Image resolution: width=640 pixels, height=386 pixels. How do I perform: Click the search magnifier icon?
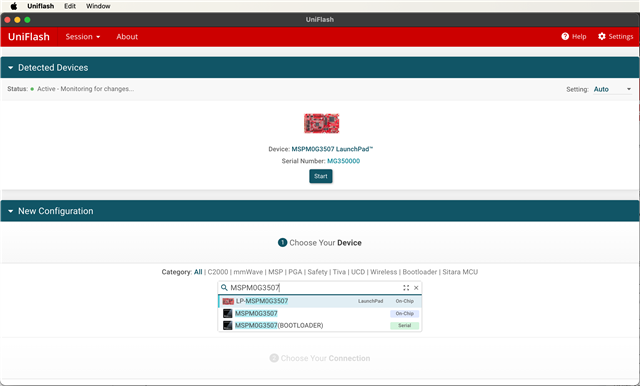224,288
